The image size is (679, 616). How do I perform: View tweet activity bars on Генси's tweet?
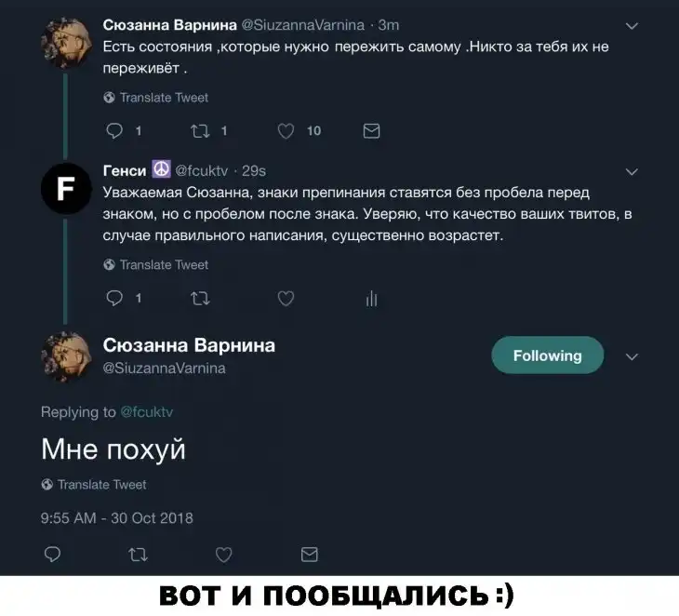371,299
